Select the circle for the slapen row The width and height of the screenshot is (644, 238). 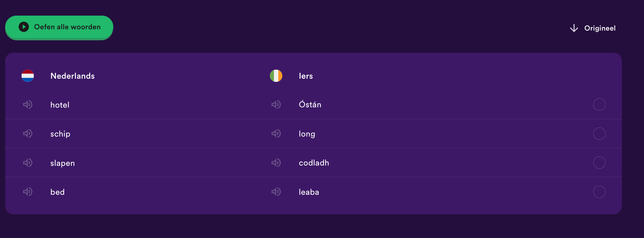pos(599,163)
